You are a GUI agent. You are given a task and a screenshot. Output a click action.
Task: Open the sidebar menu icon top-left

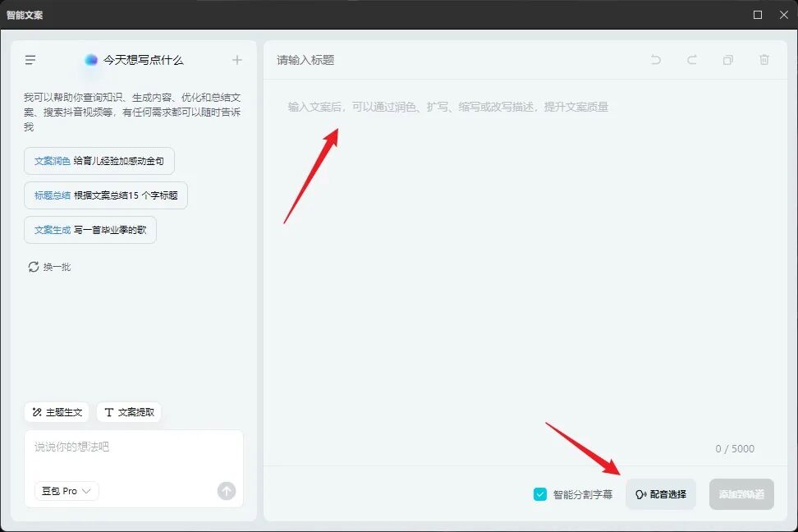30,59
